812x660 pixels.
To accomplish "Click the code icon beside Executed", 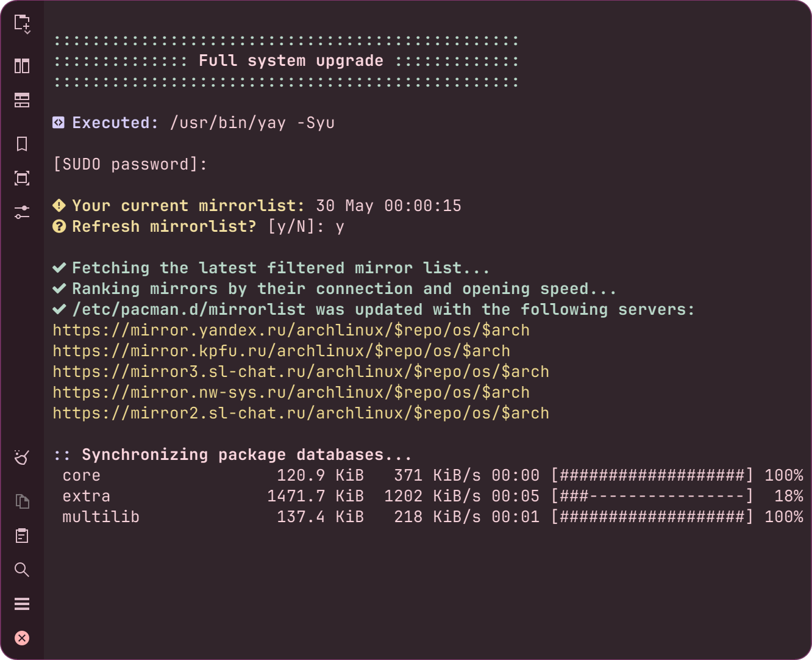I will coord(59,123).
